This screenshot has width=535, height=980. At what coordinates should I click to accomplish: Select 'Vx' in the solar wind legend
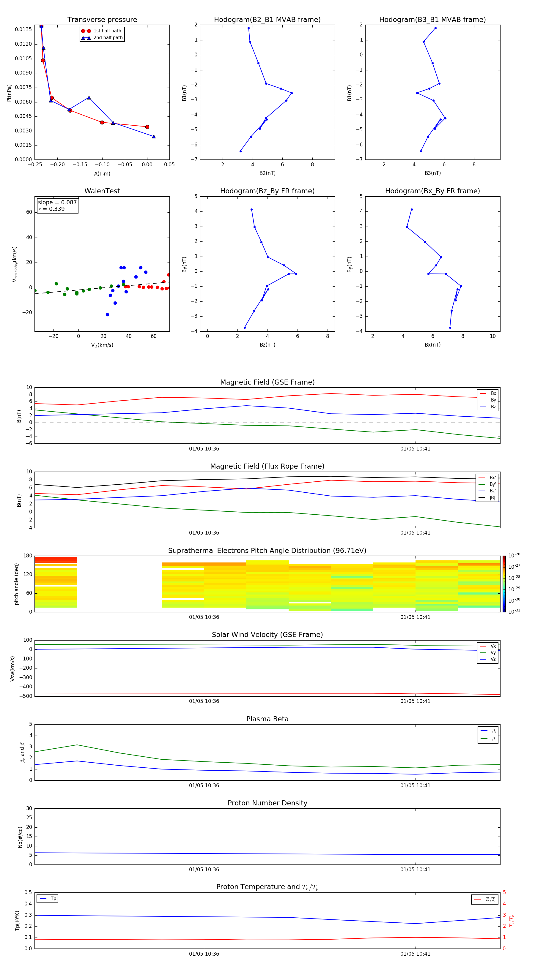pyautogui.click(x=488, y=646)
